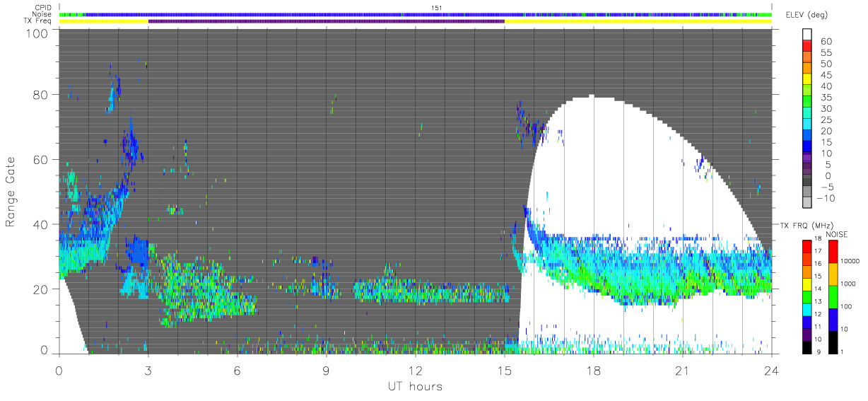Click the '12' tick on UT hours axis
Image resolution: width=868 pixels, height=401 pixels.
(416, 371)
